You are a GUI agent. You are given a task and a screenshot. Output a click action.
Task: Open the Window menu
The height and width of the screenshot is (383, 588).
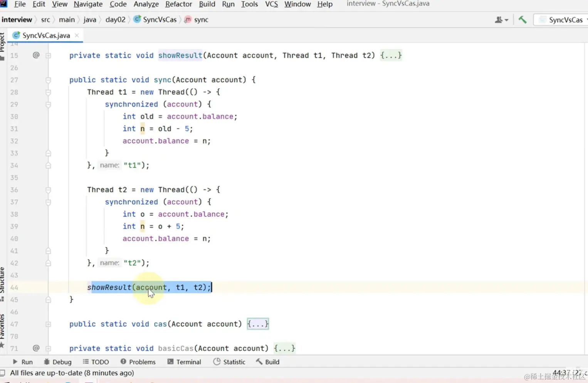[297, 4]
